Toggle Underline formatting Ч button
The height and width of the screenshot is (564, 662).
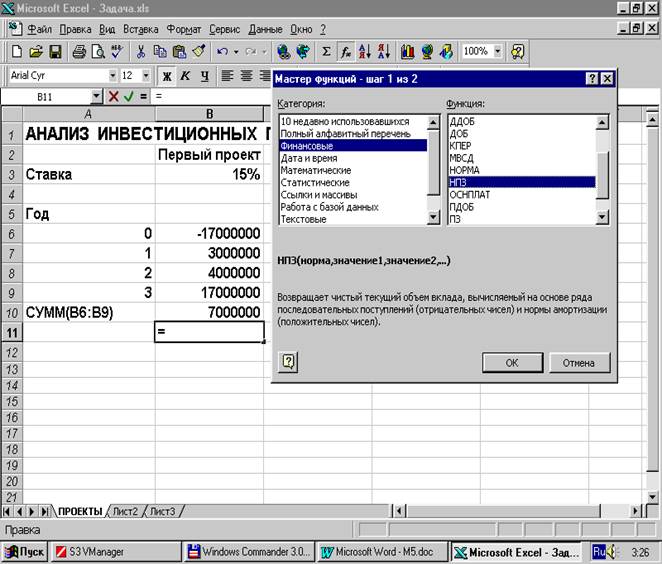(x=204, y=76)
